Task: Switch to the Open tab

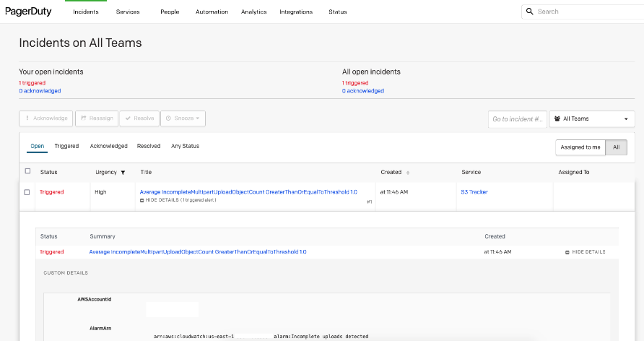Action: [x=38, y=146]
